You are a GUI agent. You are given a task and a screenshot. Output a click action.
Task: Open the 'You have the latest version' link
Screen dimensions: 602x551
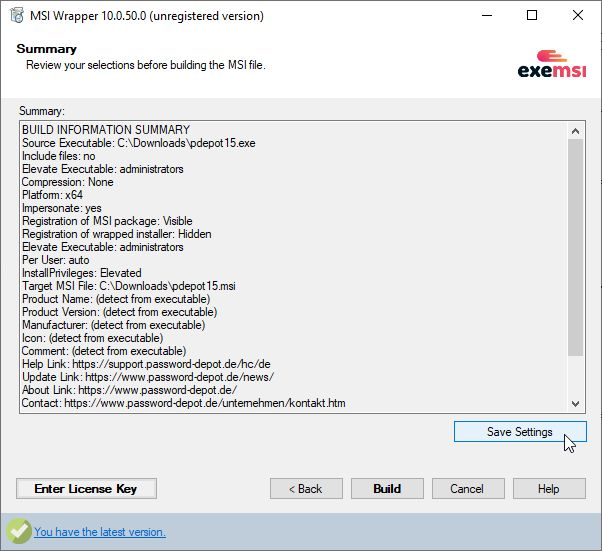(x=100, y=532)
